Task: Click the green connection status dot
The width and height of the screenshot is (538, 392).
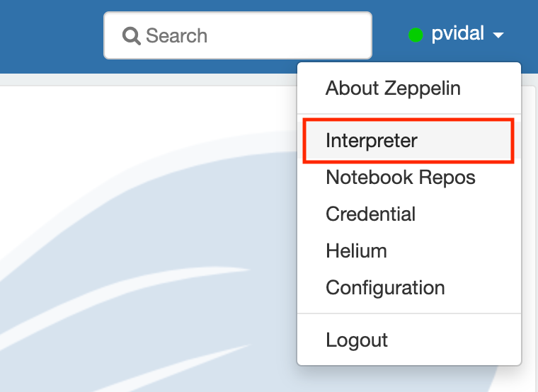Action: coord(416,35)
